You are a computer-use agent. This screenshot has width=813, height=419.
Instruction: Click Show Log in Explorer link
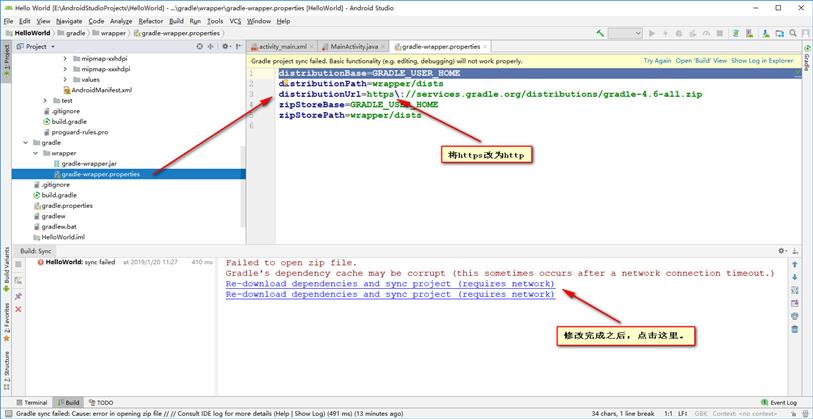[x=762, y=61]
